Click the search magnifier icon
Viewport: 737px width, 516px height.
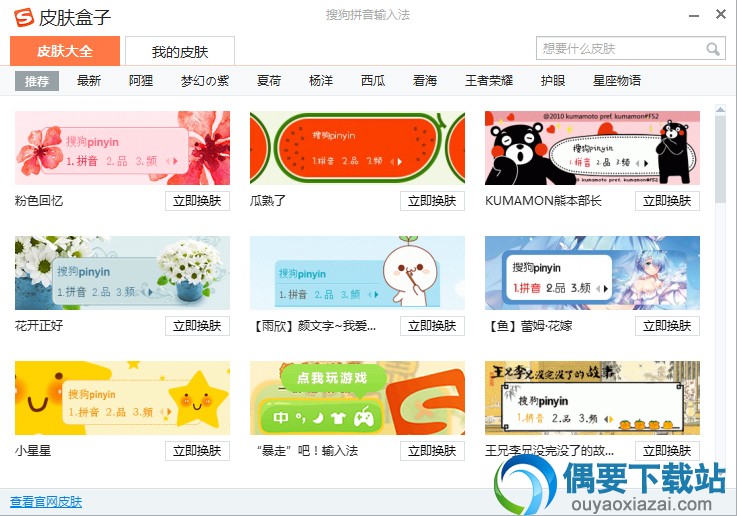click(713, 49)
